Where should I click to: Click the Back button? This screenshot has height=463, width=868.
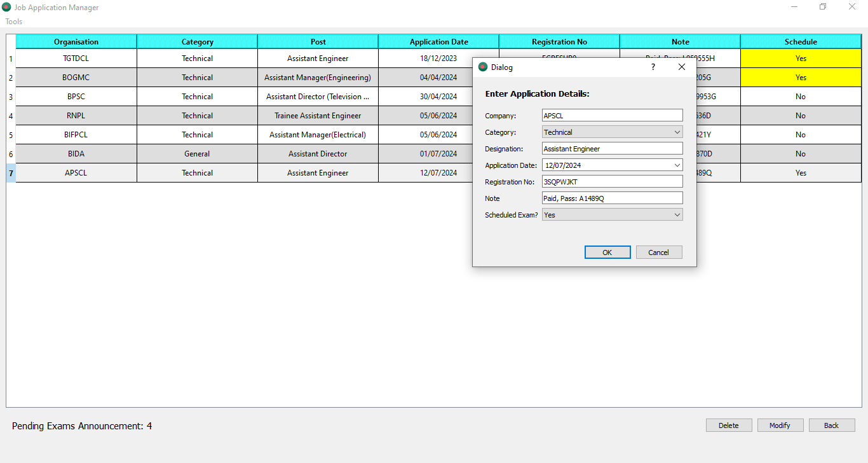832,425
